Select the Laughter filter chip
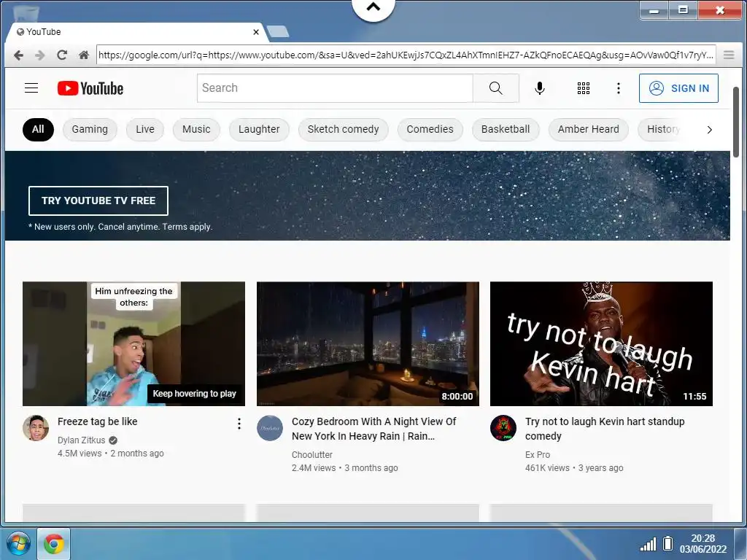Screen dimensions: 747x560 pos(259,130)
